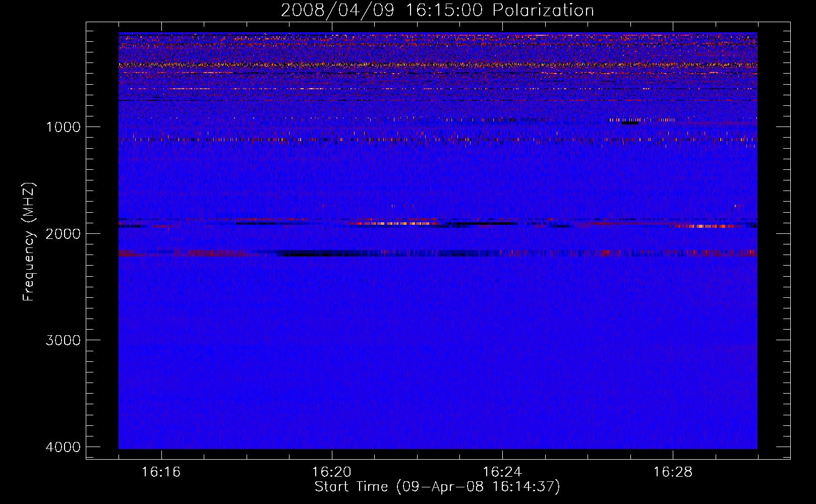Click the 4000 frequency tick label
This screenshot has width=816, height=504.
pyautogui.click(x=64, y=447)
